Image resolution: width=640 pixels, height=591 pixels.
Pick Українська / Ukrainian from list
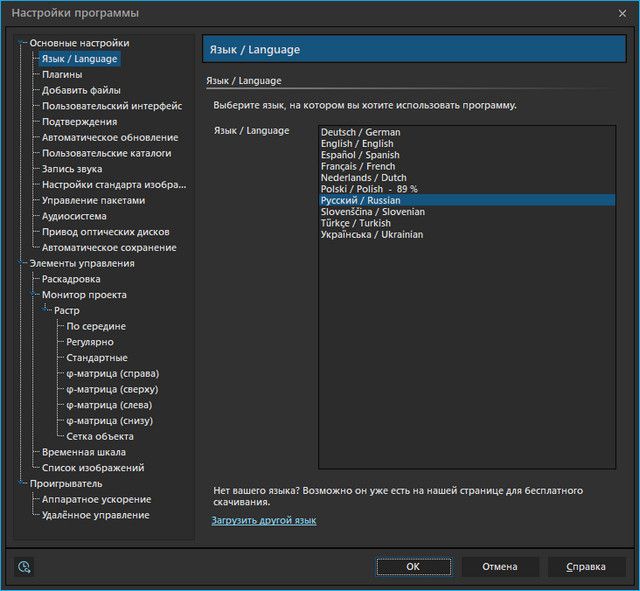tap(371, 234)
